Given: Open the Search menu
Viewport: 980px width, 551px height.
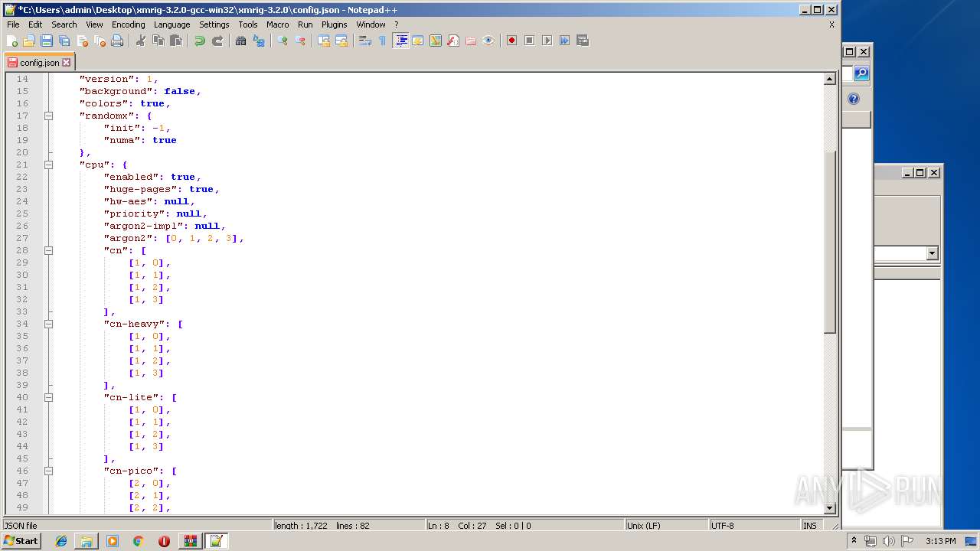Looking at the screenshot, I should pos(64,24).
